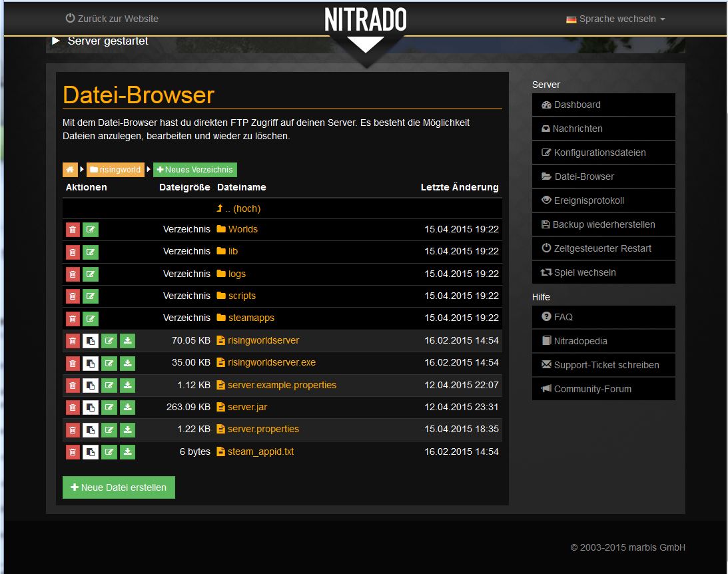Image resolution: width=728 pixels, height=574 pixels.
Task: Click the Neue Datei erstellen button
Action: (x=119, y=487)
